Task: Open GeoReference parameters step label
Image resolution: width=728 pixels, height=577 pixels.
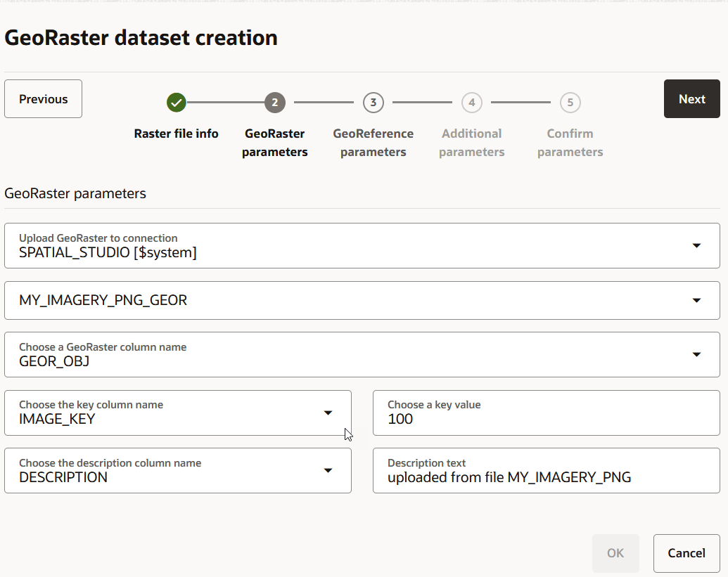Action: (373, 143)
